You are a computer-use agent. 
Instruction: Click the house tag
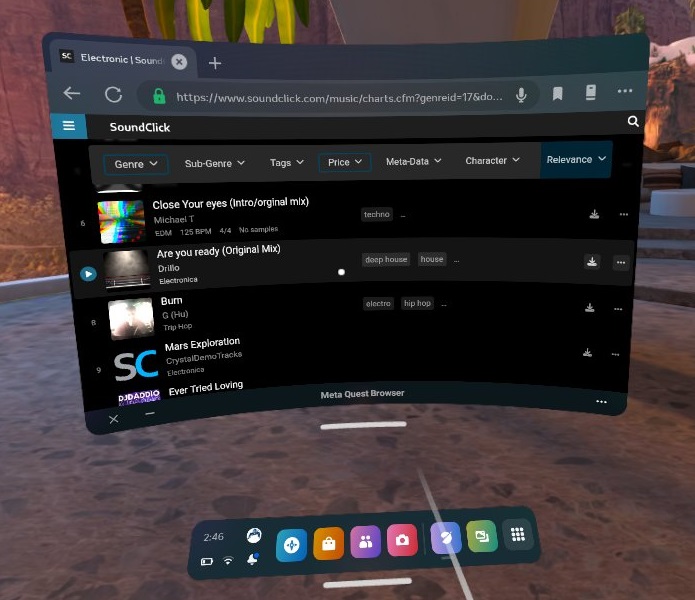[432, 259]
